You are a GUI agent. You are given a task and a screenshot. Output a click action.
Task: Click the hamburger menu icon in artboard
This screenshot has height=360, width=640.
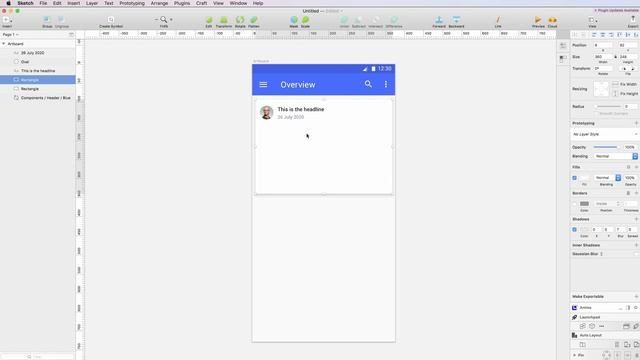coord(263,84)
